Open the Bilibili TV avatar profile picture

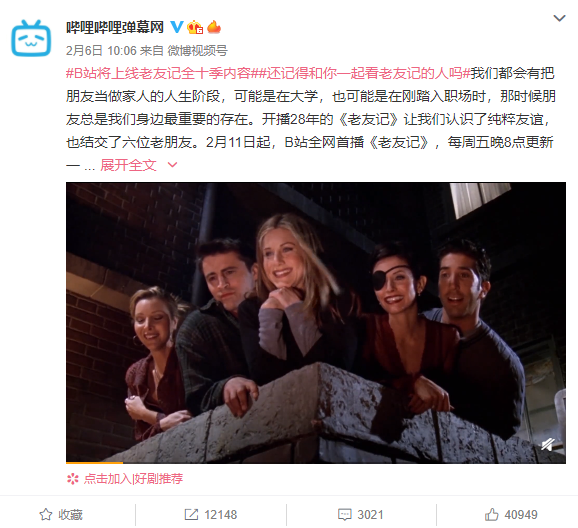[x=31, y=38]
